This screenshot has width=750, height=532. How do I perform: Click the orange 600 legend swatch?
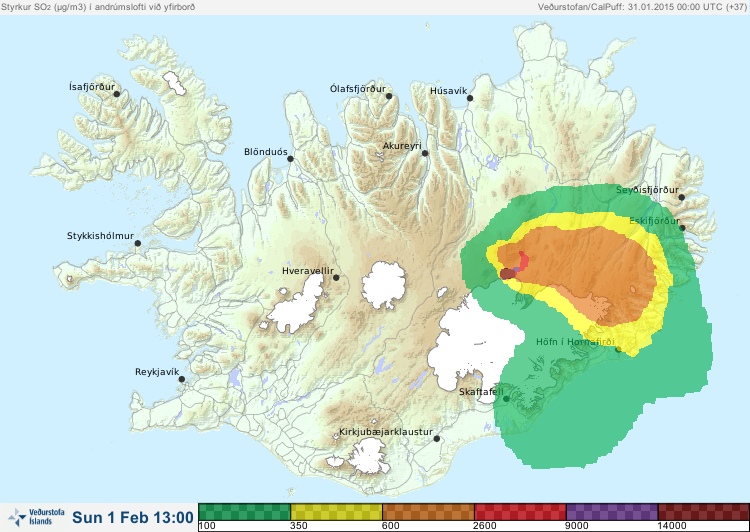(429, 512)
